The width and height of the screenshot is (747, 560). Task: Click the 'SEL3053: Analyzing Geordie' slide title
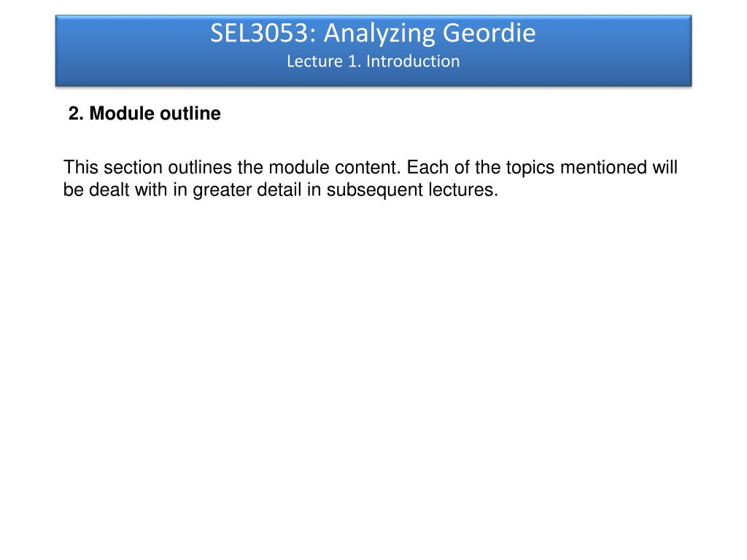pos(373,34)
